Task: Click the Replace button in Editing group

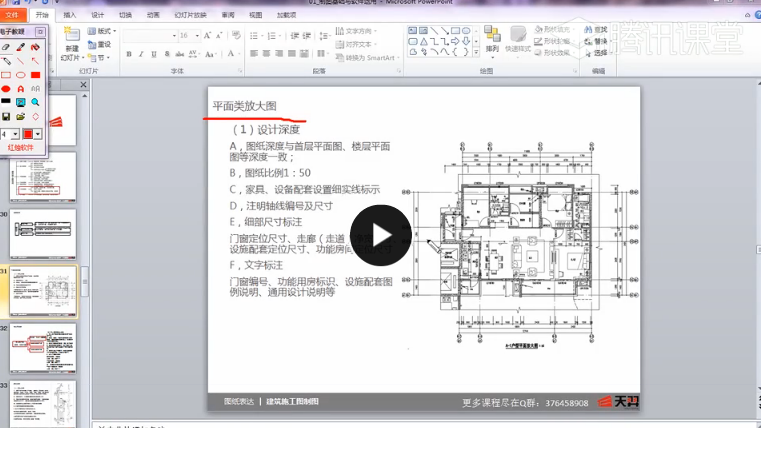Action: click(596, 41)
